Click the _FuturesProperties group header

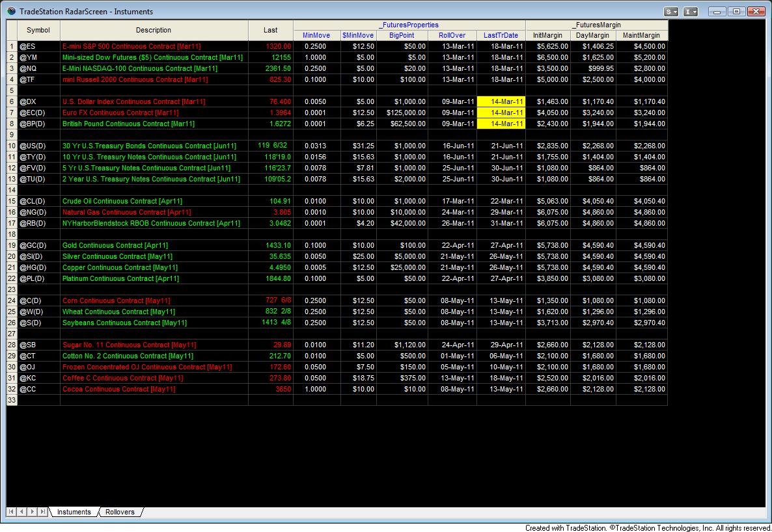(409, 25)
